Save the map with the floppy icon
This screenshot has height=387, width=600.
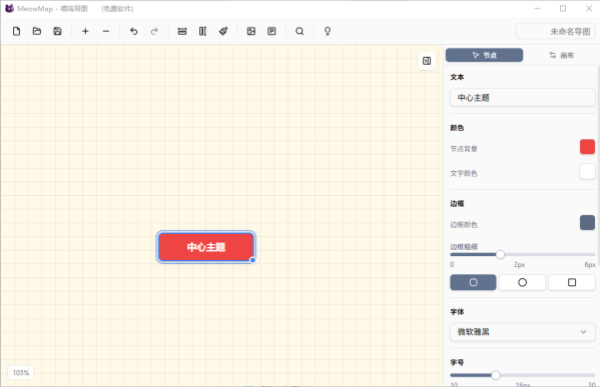click(x=57, y=31)
